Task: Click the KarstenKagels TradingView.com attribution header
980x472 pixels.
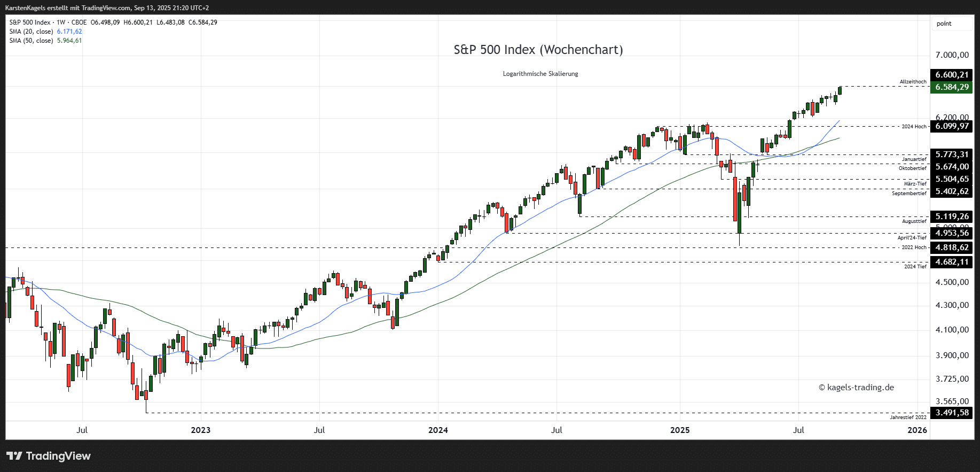Action: point(107,8)
